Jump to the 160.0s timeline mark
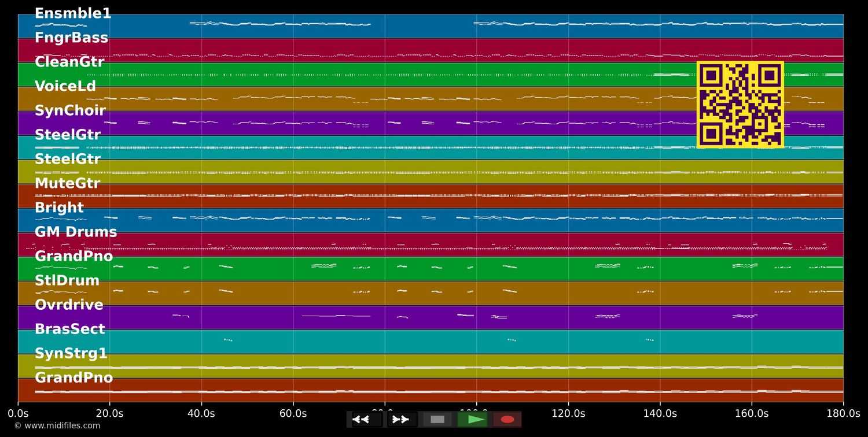 [752, 413]
